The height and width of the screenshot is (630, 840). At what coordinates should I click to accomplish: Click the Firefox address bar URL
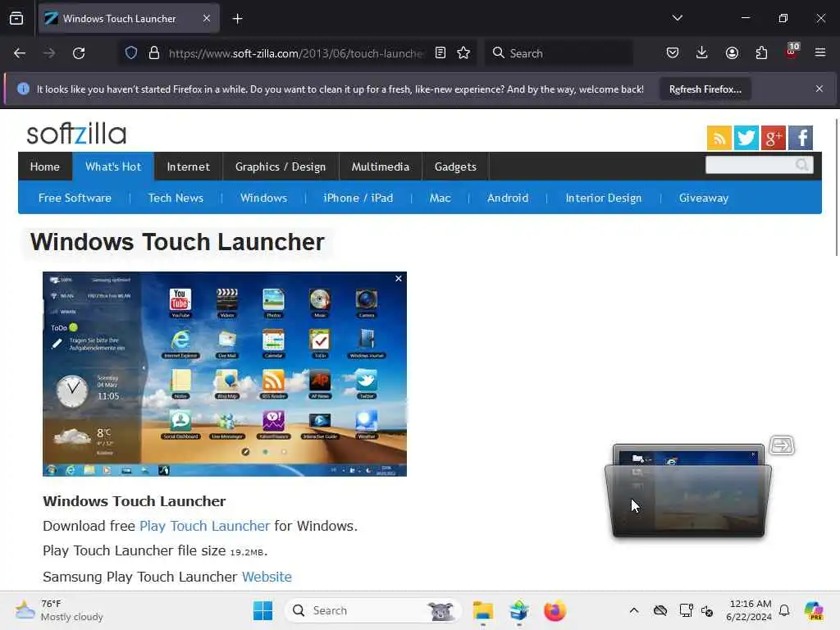294,53
